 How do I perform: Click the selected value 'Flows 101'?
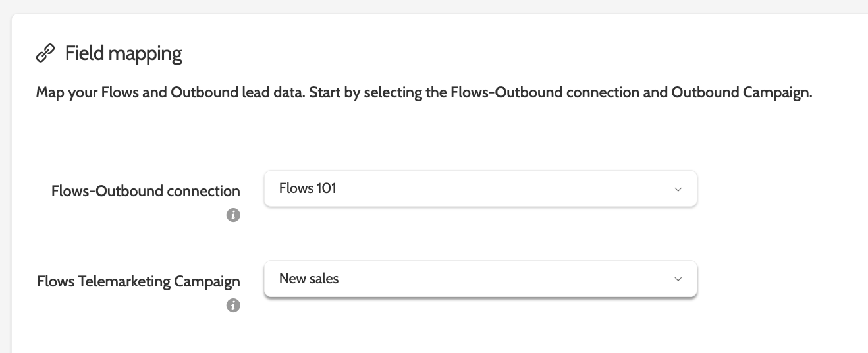coord(308,188)
